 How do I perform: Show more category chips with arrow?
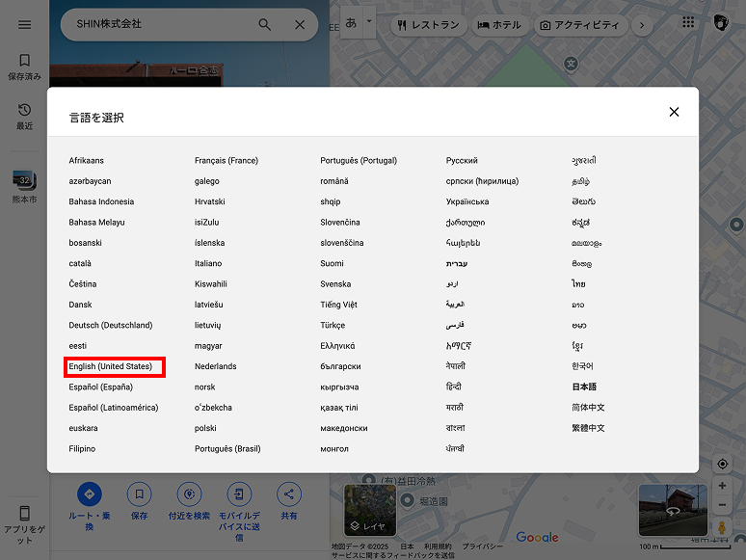pyautogui.click(x=642, y=25)
